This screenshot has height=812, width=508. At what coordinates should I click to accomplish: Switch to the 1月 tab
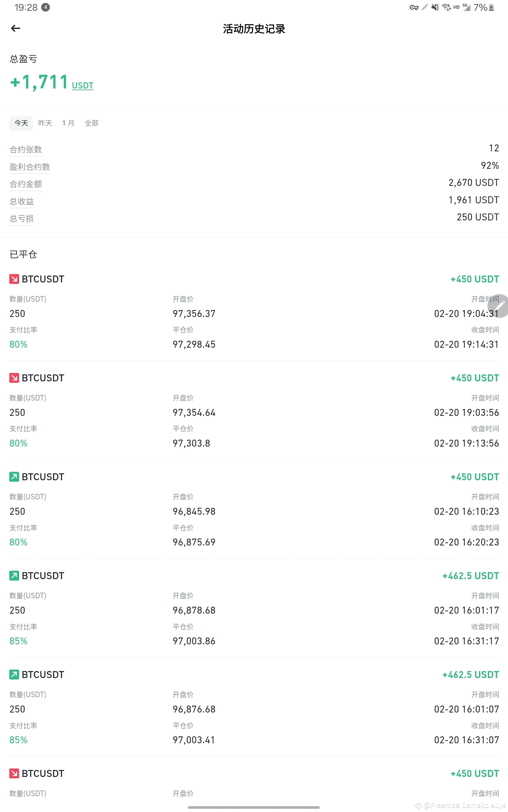tap(68, 123)
